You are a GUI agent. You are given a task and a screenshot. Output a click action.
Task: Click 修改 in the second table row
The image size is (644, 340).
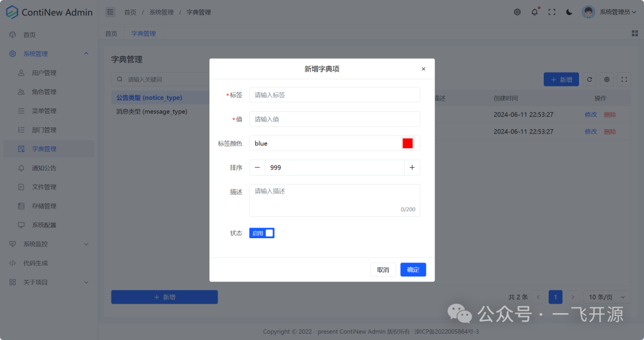pos(590,132)
